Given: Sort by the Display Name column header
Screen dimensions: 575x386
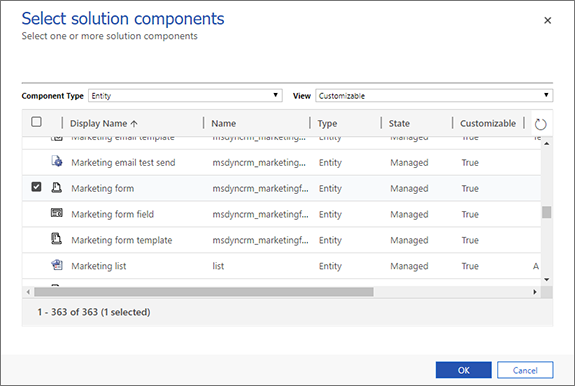Looking at the screenshot, I should [104, 124].
